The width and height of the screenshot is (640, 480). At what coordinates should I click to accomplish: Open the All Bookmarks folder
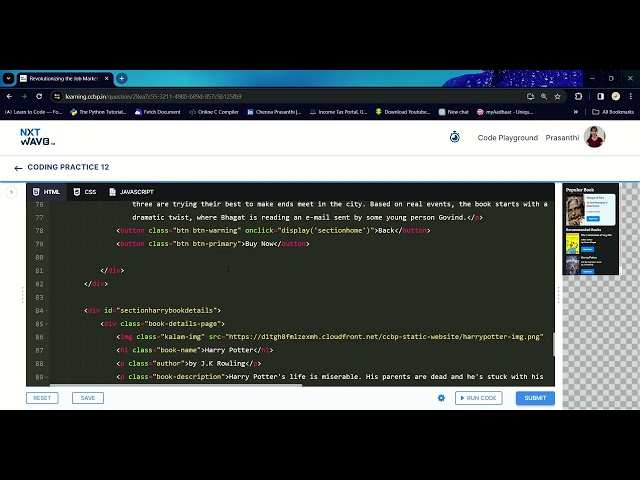click(x=613, y=112)
